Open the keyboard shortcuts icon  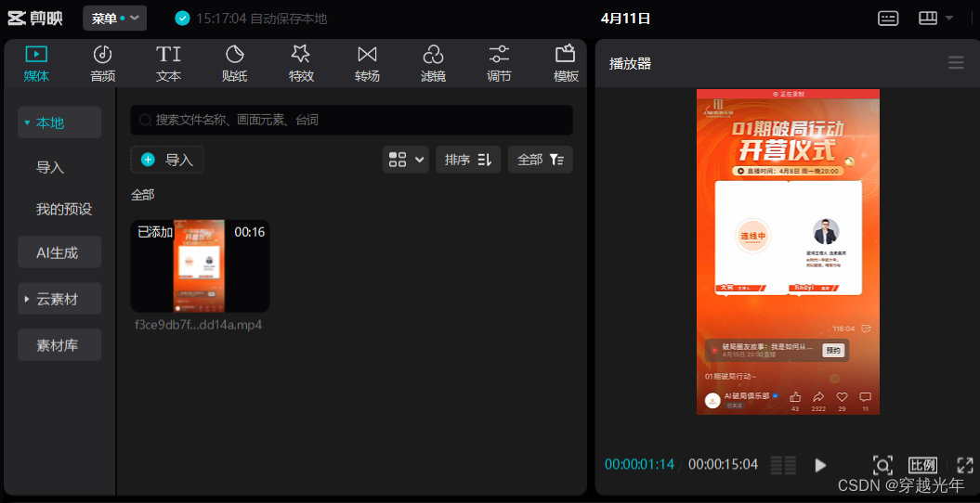click(888, 19)
